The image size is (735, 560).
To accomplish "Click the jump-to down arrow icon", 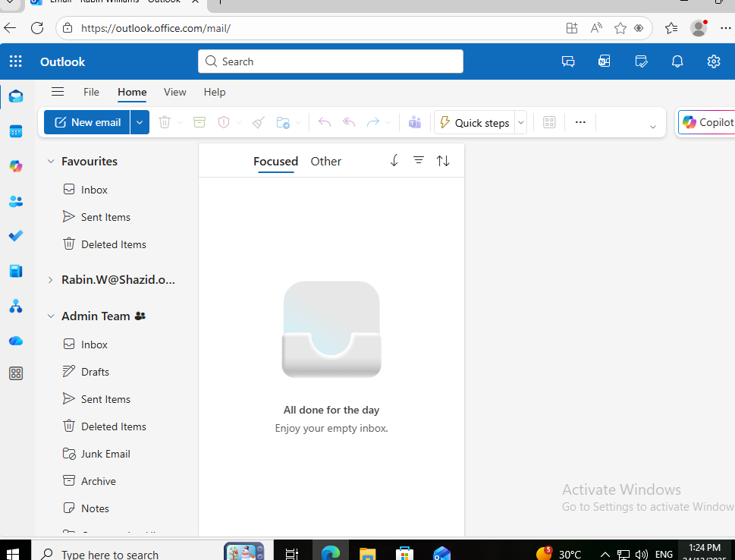I will coord(394,161).
